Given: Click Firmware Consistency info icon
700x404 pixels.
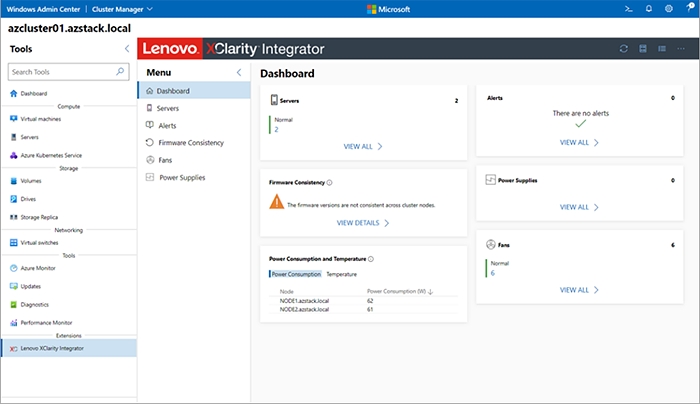Looking at the screenshot, I should coord(329,183).
